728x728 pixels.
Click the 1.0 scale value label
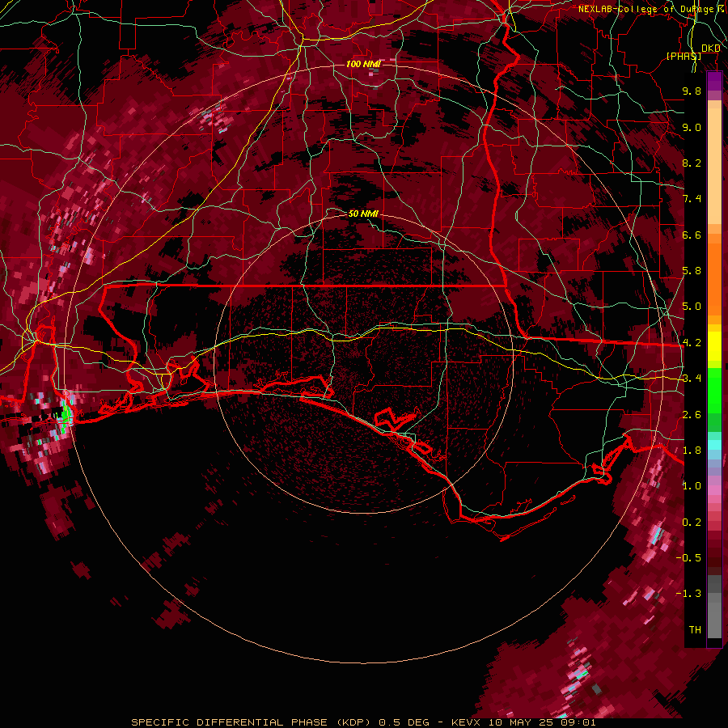point(692,486)
